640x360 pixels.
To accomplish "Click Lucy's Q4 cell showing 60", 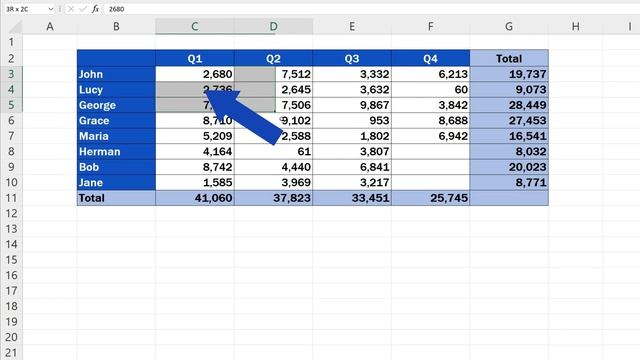I will click(431, 89).
